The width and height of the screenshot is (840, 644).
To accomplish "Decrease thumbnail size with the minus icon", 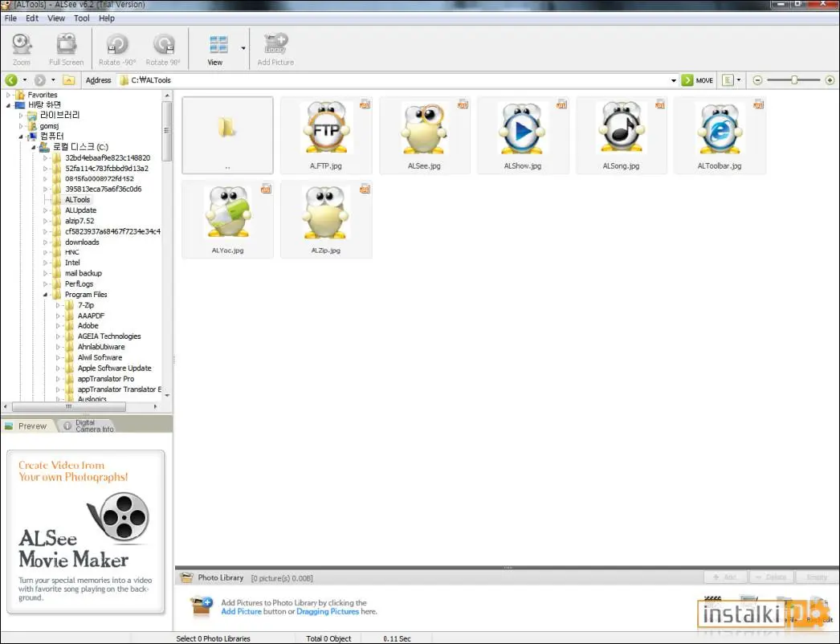I will 757,80.
